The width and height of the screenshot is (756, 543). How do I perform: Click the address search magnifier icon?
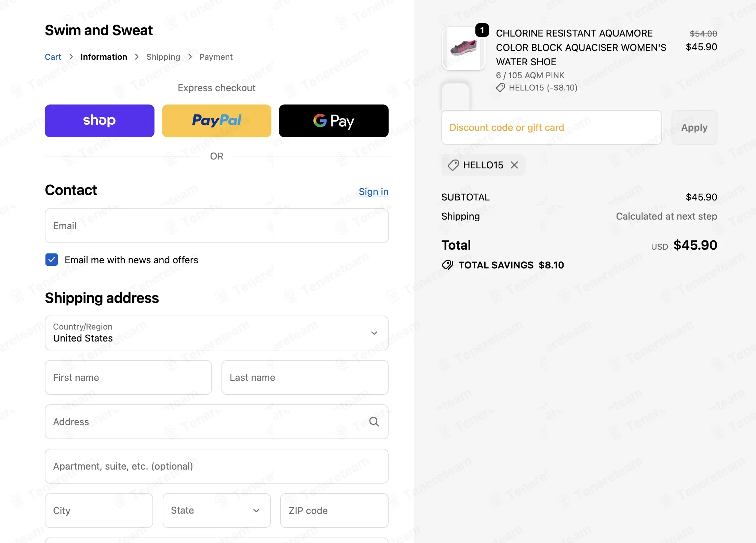374,422
